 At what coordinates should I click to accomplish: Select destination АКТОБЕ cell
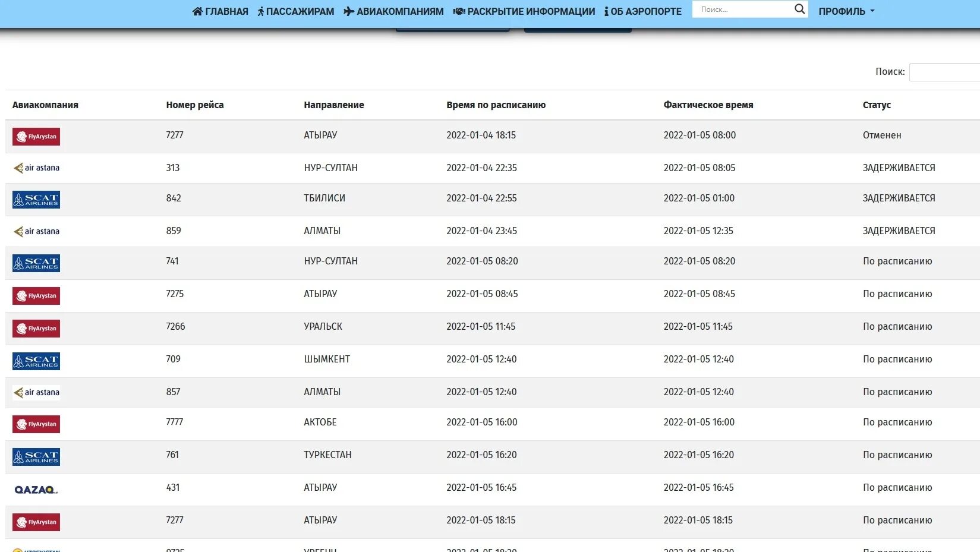(320, 422)
